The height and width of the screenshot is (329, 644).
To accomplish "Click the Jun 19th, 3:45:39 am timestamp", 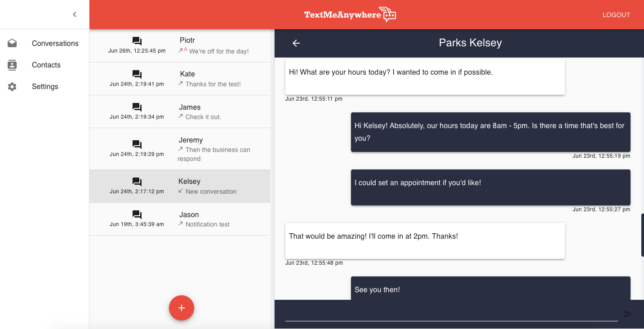I will 137,224.
